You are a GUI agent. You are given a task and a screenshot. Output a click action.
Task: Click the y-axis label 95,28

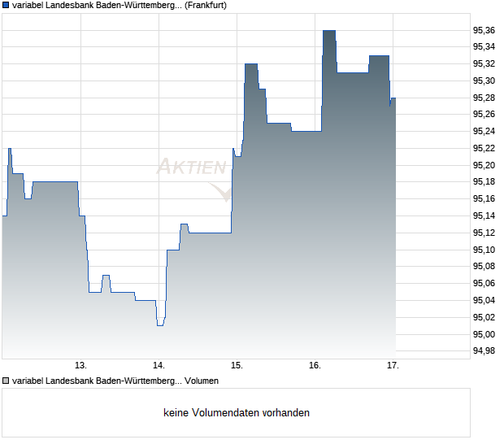pos(484,98)
